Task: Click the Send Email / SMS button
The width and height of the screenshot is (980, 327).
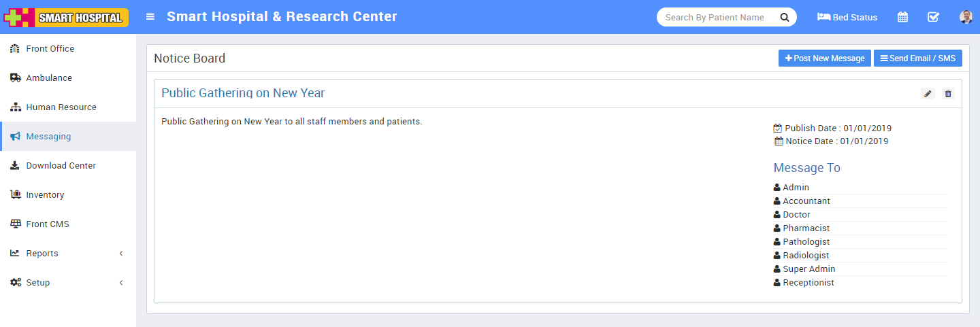Action: coord(917,58)
